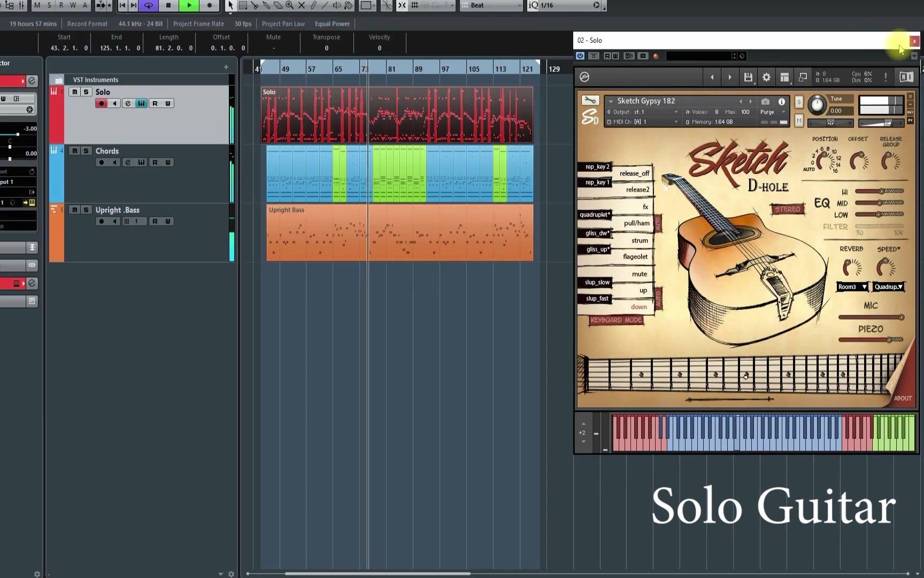
Task: Open plugin preset name field
Action: point(698,56)
